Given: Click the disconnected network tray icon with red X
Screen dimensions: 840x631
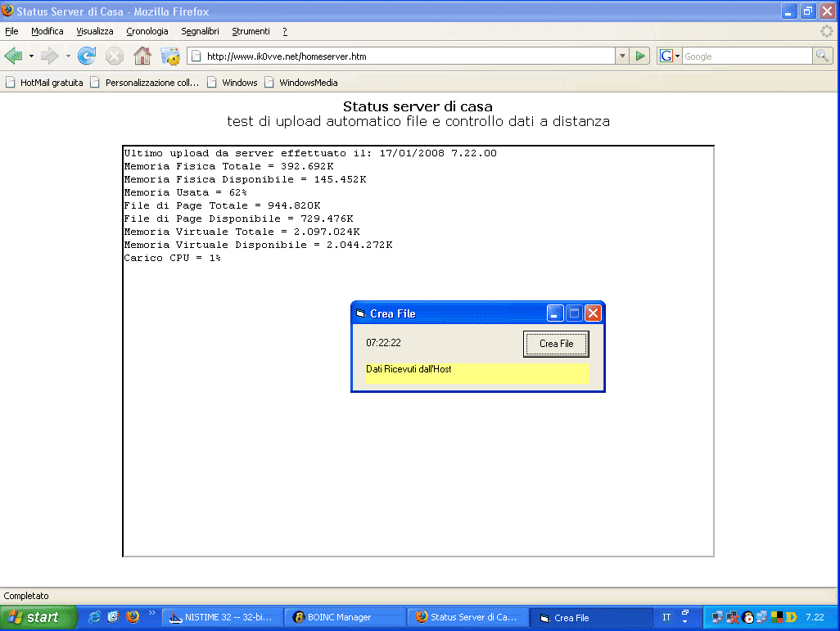Looking at the screenshot, I should (732, 618).
